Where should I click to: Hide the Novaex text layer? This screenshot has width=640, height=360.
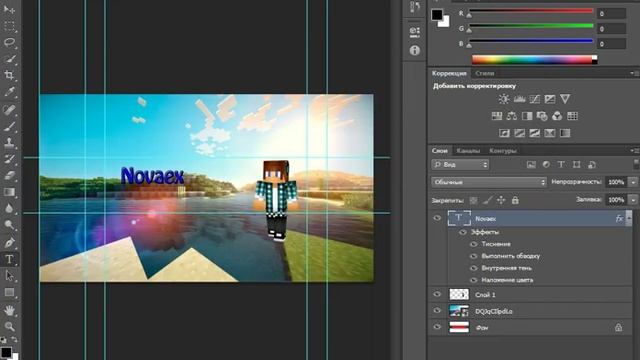click(437, 218)
